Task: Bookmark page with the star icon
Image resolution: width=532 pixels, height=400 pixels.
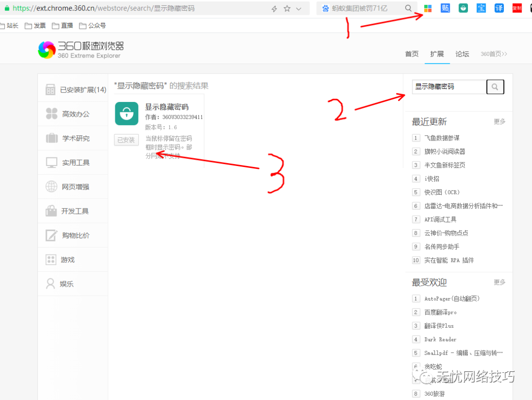Action: [x=287, y=8]
